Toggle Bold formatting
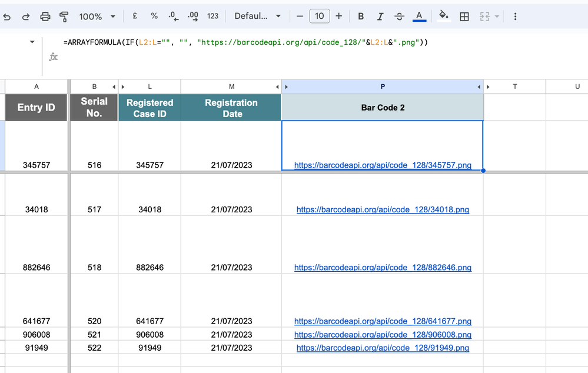The height and width of the screenshot is (373, 588). point(361,16)
